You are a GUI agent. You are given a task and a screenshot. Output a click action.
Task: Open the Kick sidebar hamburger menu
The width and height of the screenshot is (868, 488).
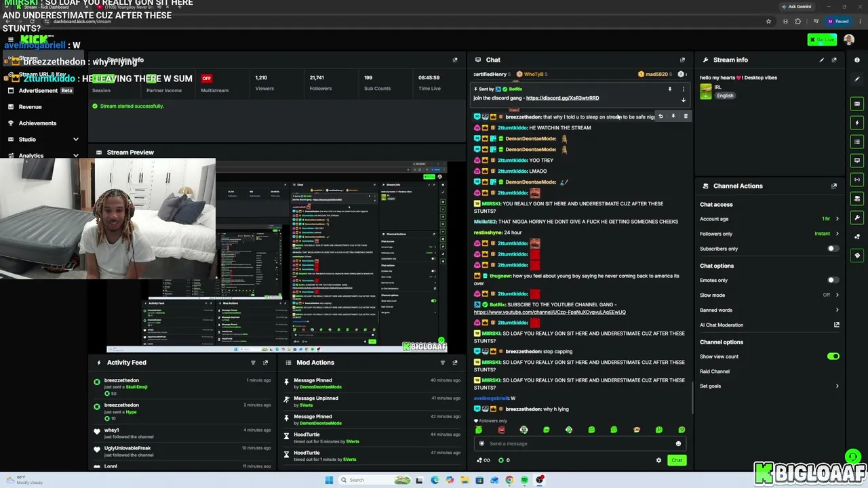(x=10, y=39)
